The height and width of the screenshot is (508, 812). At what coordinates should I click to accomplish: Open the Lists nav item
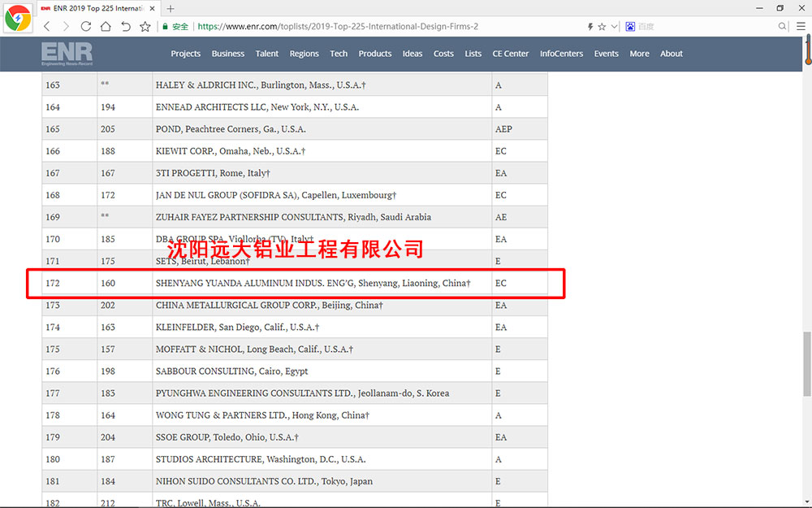[x=473, y=54]
